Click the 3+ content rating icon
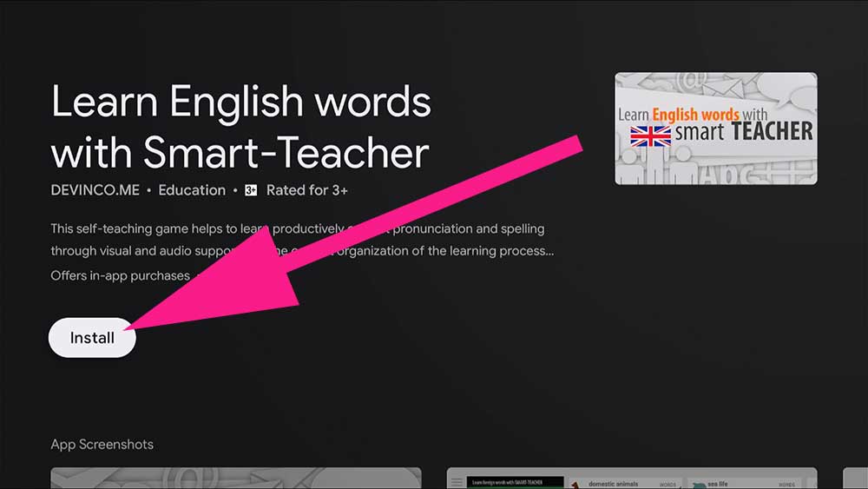Viewport: 868px width, 489px height. [x=251, y=190]
